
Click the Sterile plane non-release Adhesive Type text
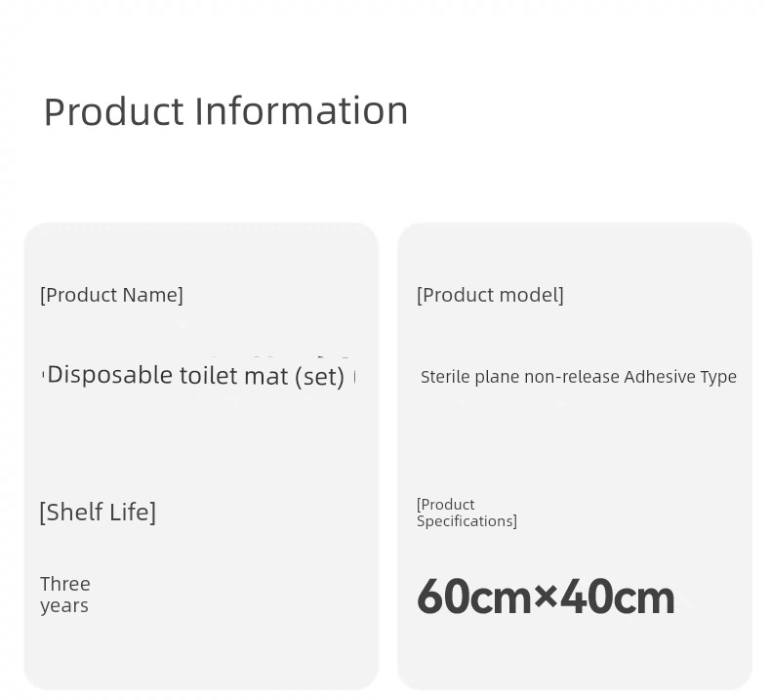click(x=578, y=377)
